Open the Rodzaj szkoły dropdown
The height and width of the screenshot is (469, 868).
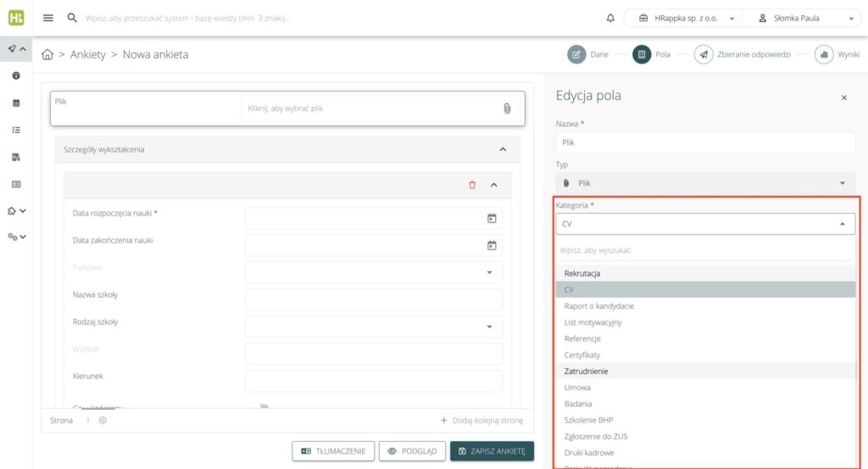489,327
